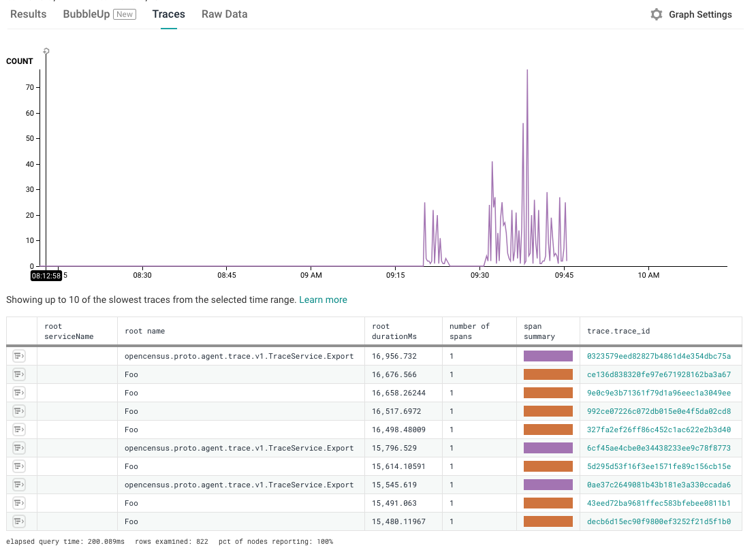Open trace 5d295d53f16f3ee1571fe89c156cb15e
Screen dimensions: 756x550
point(659,466)
